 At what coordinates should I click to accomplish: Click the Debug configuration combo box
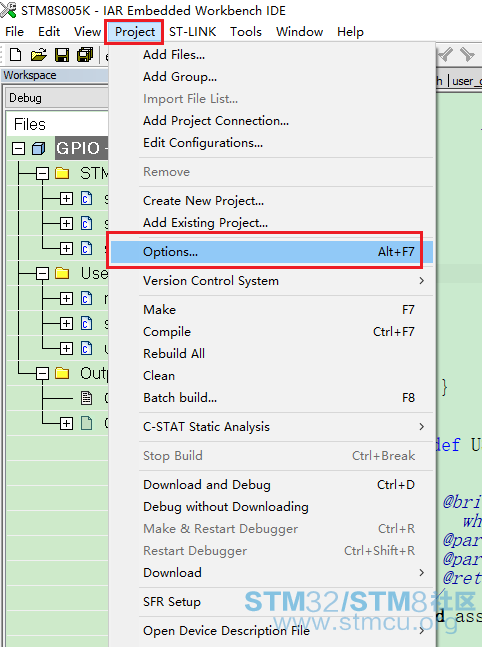[x=57, y=98]
